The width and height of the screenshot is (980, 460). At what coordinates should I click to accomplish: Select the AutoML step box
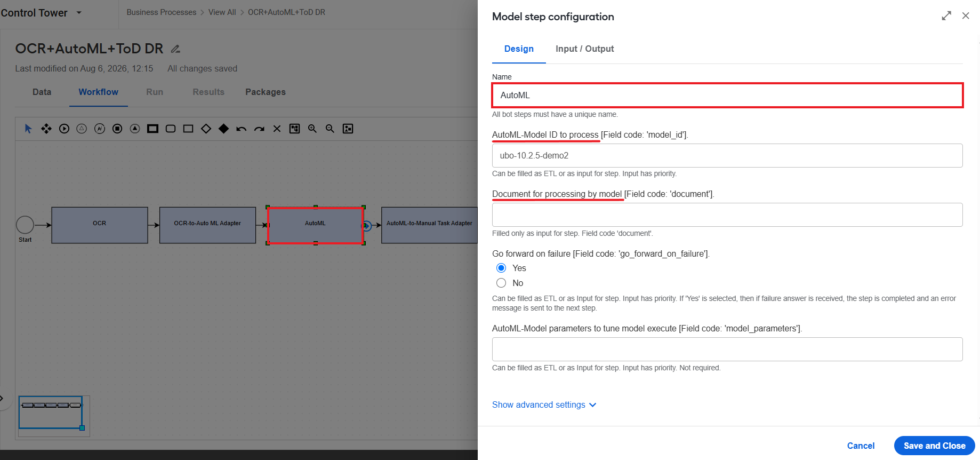315,225
